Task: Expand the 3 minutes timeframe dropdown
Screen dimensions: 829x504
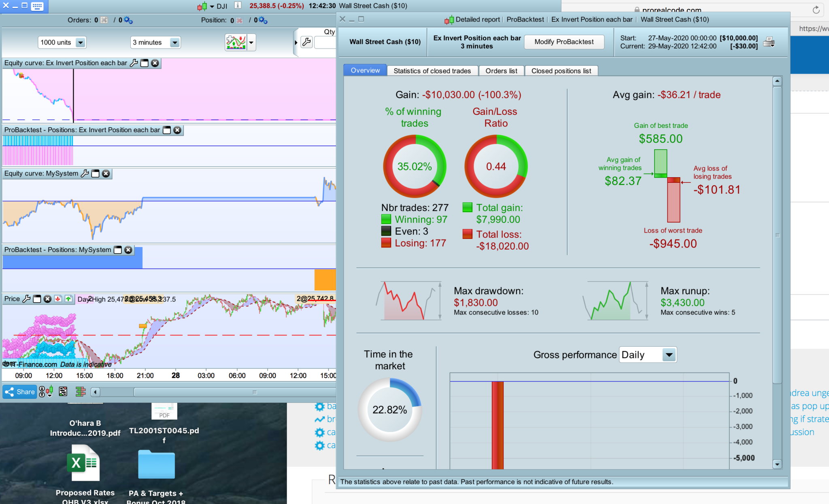Action: tap(174, 42)
